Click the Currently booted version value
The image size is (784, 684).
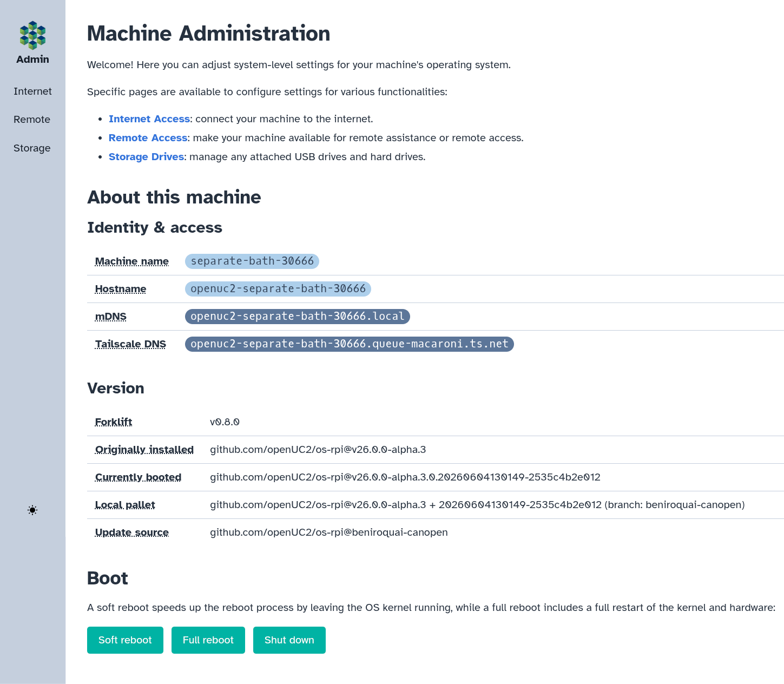coord(405,477)
